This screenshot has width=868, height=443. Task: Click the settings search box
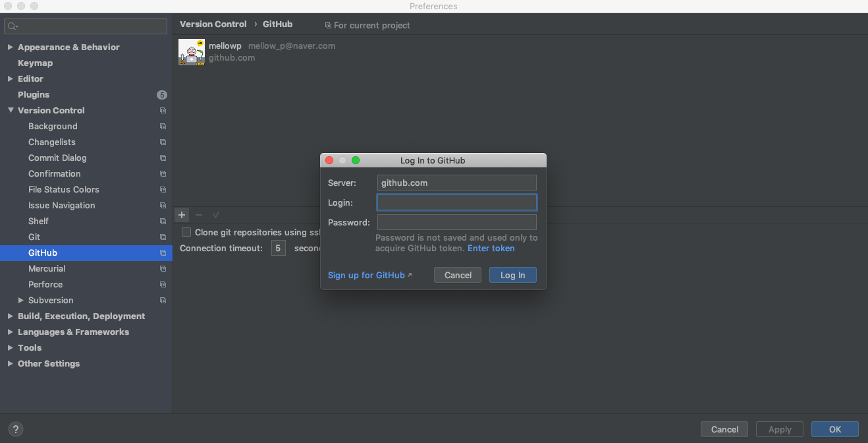pyautogui.click(x=87, y=26)
